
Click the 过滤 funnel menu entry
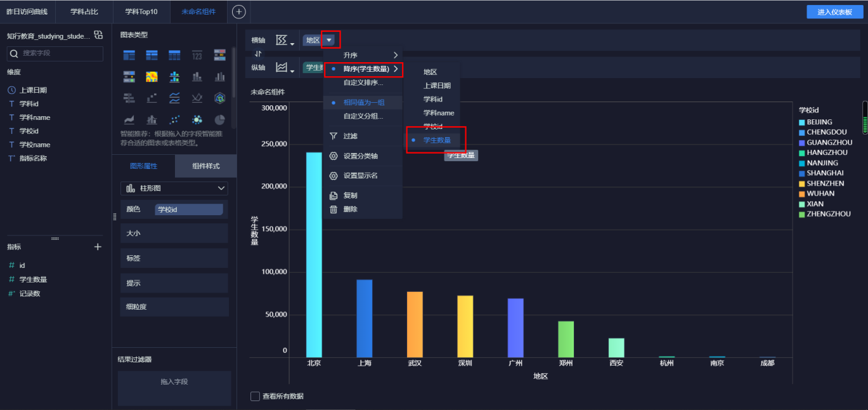[x=363, y=136]
